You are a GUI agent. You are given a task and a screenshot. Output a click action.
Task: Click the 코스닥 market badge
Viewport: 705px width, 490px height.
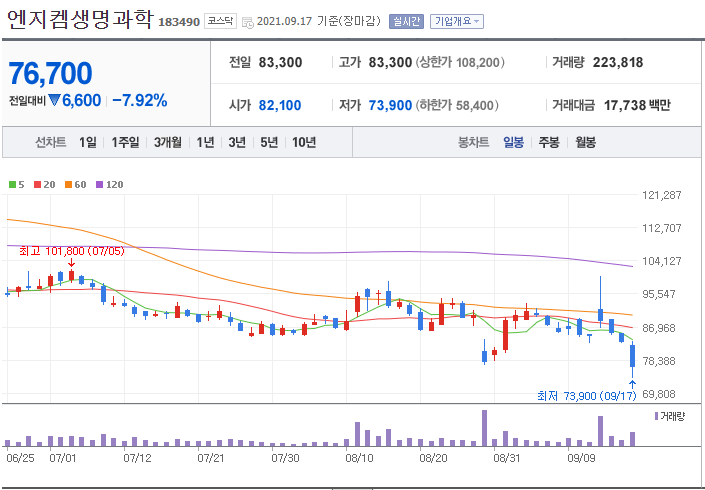click(x=220, y=21)
